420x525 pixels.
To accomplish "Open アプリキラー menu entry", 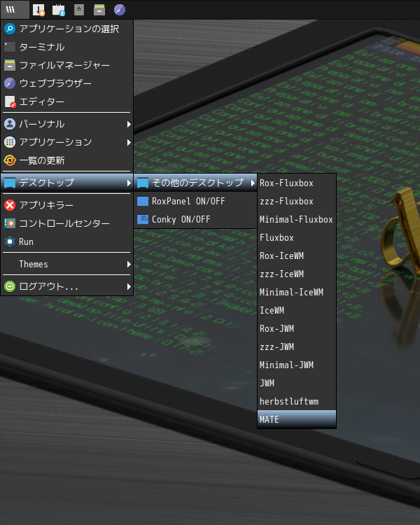I will [67, 205].
